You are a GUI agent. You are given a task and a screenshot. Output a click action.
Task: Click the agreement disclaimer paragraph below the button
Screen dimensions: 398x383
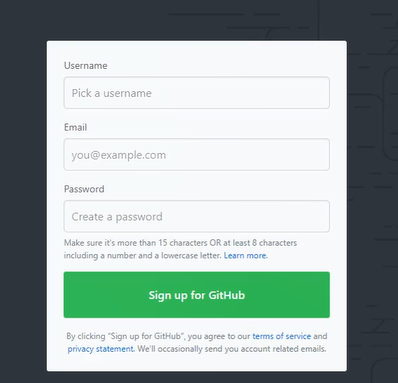[x=197, y=342]
